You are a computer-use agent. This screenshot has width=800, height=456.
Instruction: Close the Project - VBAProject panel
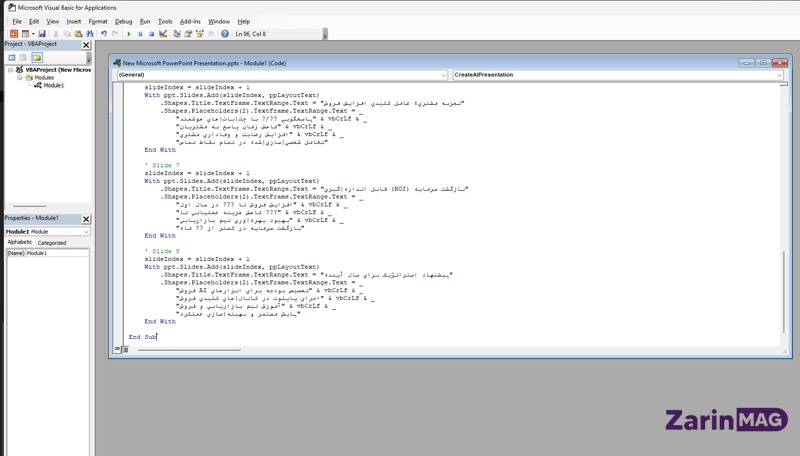click(86, 45)
